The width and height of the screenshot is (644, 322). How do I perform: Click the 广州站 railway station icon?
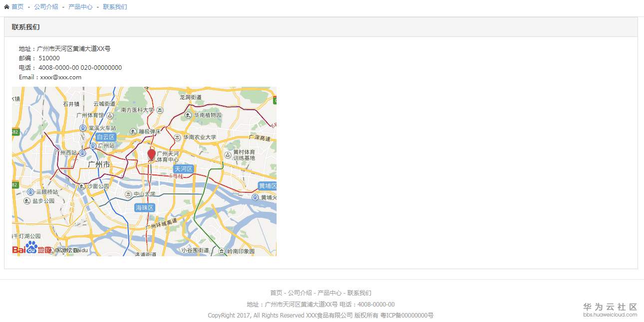pyautogui.click(x=93, y=146)
